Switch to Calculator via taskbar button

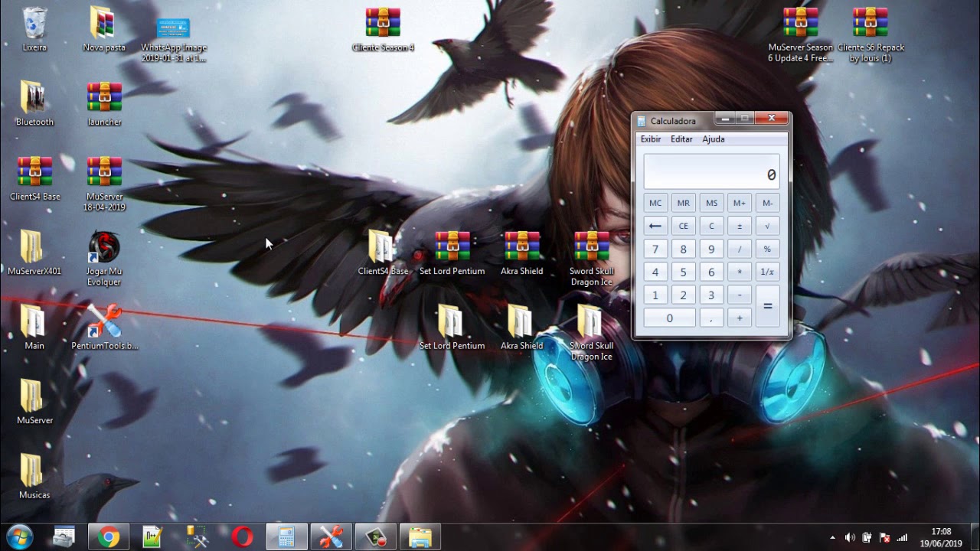coord(287,537)
